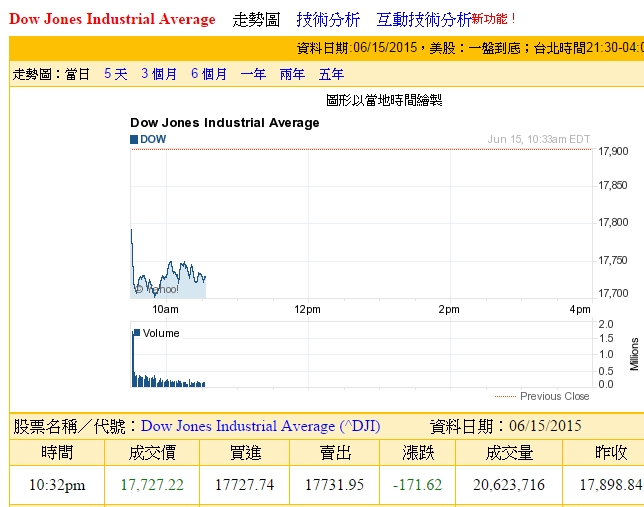Image resolution: width=644 pixels, height=507 pixels.
Task: Switch chart range to 五年
Action: click(331, 74)
